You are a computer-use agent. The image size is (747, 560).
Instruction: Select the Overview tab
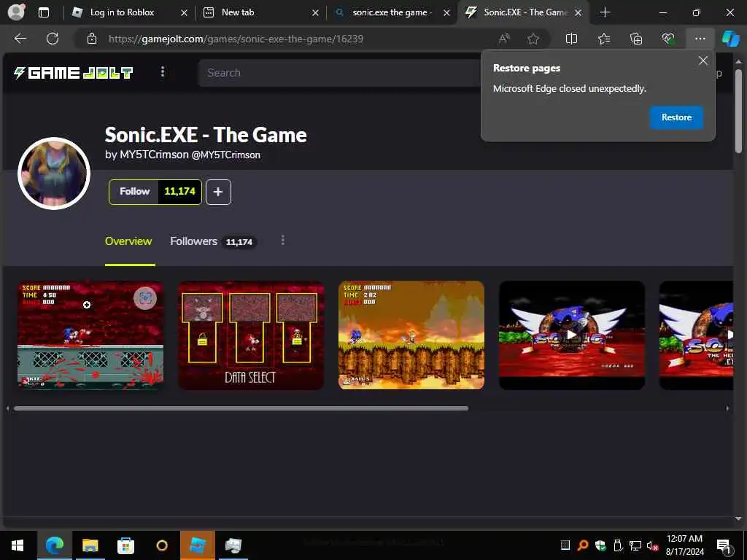click(x=128, y=241)
